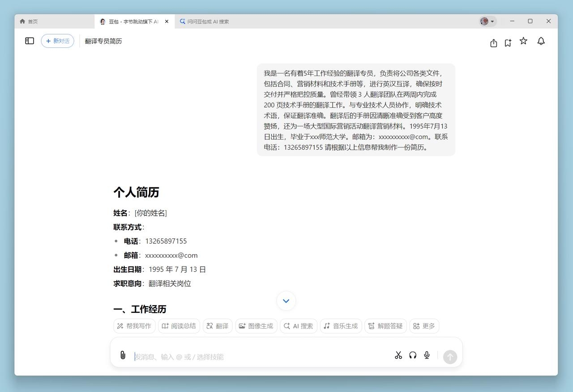Switch to the 首页 tab
Viewport: 573px width, 392px height.
tap(29, 21)
